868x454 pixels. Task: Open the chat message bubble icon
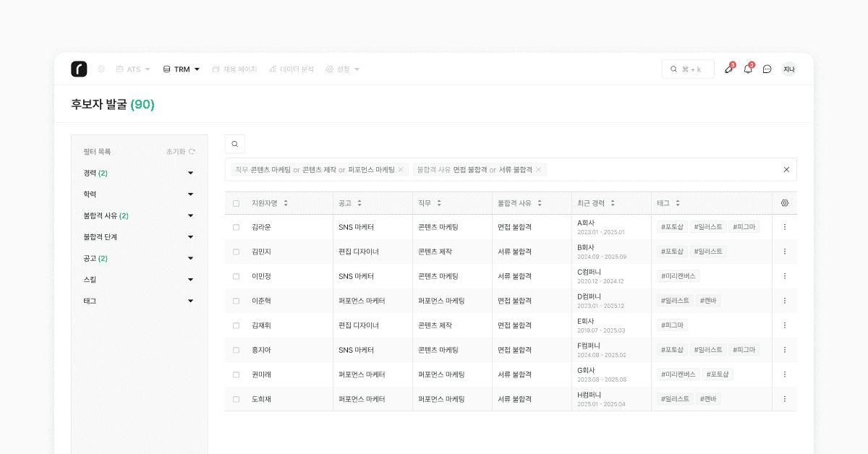pos(767,69)
